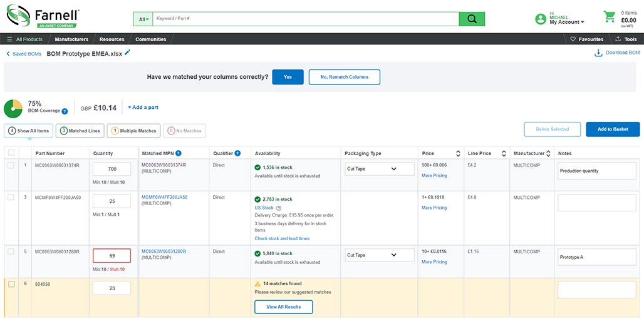Click View All Results button

[283, 307]
